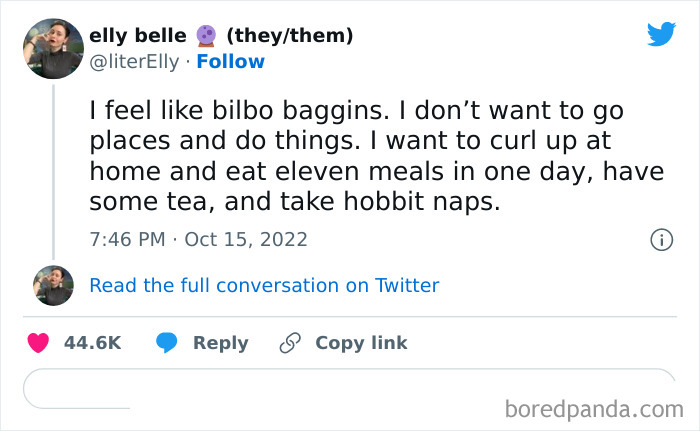The width and height of the screenshot is (700, 431).
Task: Click the chain link copy icon
Action: (x=291, y=342)
